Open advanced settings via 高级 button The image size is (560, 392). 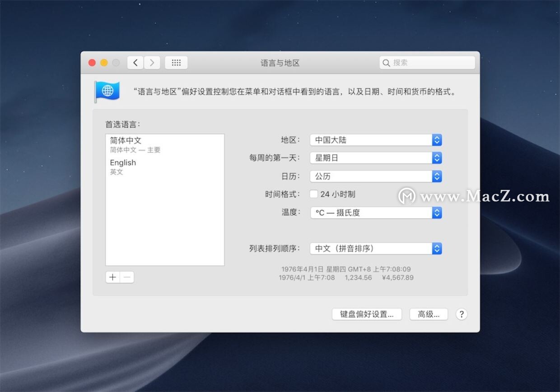(428, 314)
